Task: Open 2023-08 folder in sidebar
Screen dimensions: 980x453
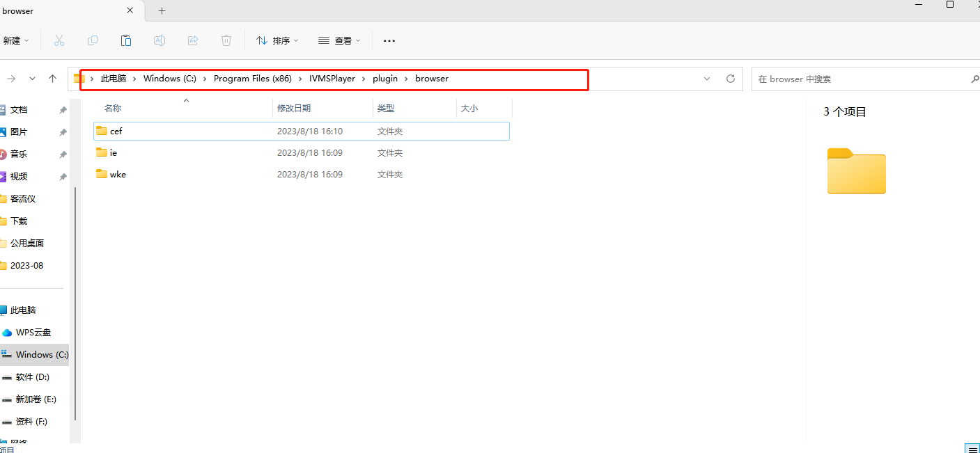Action: coord(26,266)
